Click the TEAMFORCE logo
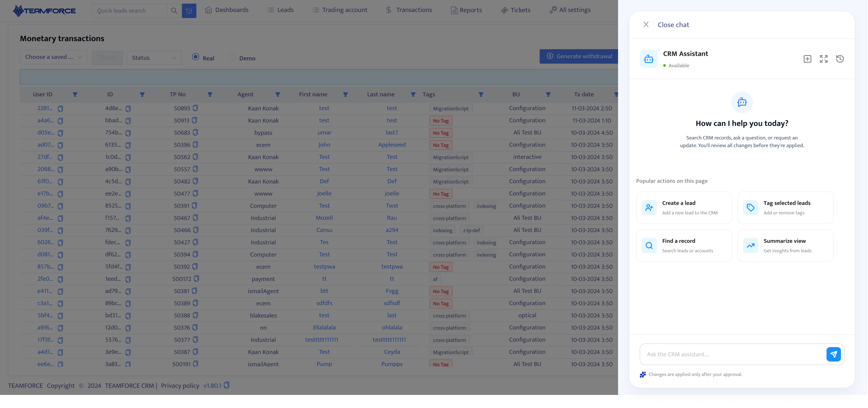Viewport: 868px width, 408px height. pyautogui.click(x=44, y=11)
